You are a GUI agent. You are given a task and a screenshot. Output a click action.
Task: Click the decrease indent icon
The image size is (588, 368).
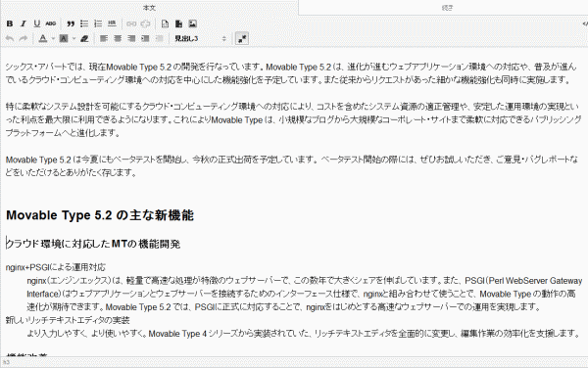click(x=160, y=38)
